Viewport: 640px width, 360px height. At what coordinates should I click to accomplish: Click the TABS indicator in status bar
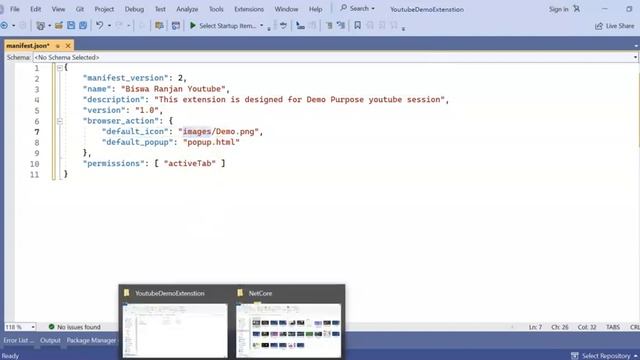tap(613, 327)
